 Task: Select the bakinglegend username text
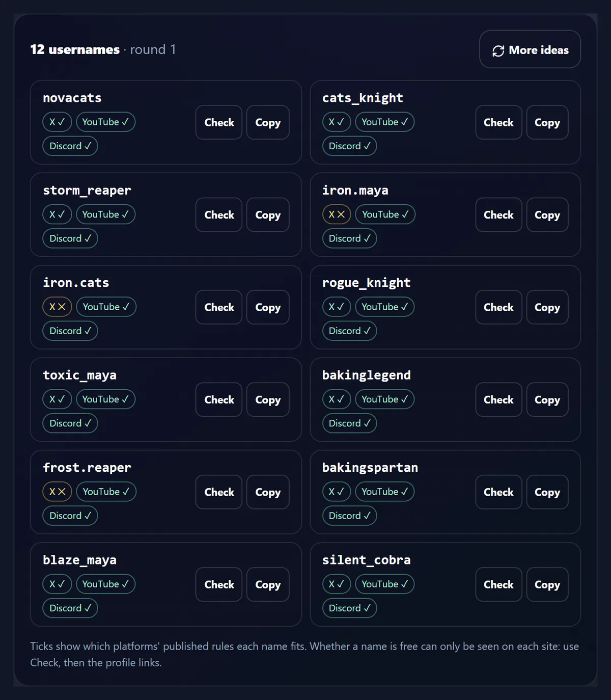367,375
